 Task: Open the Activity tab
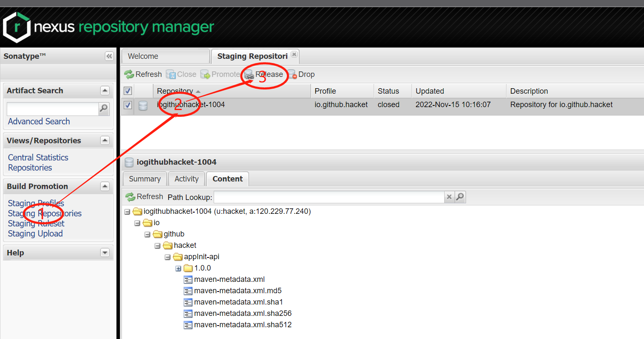click(x=186, y=179)
